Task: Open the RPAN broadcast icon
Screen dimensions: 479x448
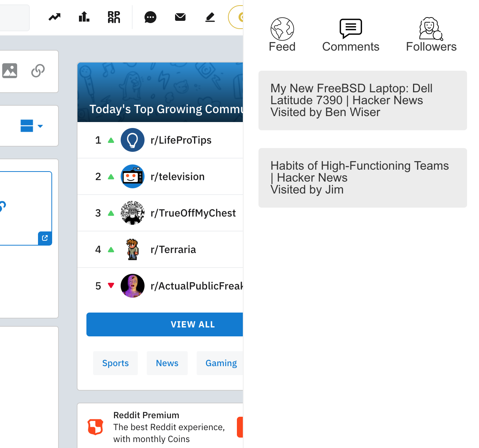Action: (x=114, y=17)
